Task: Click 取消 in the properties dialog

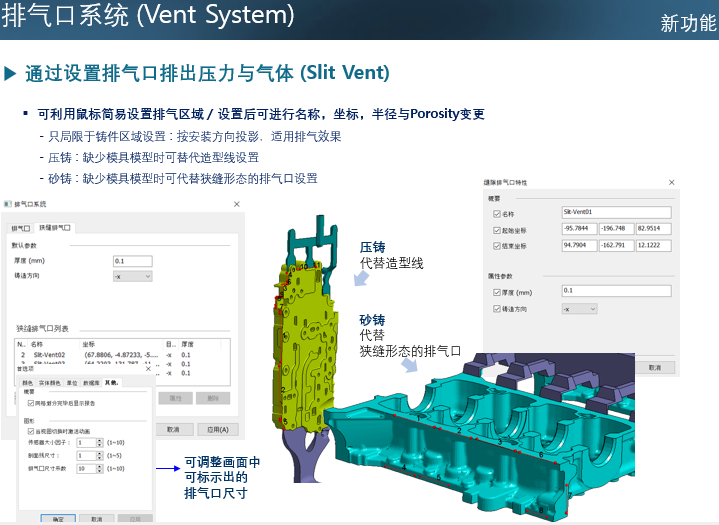Action: click(x=658, y=369)
